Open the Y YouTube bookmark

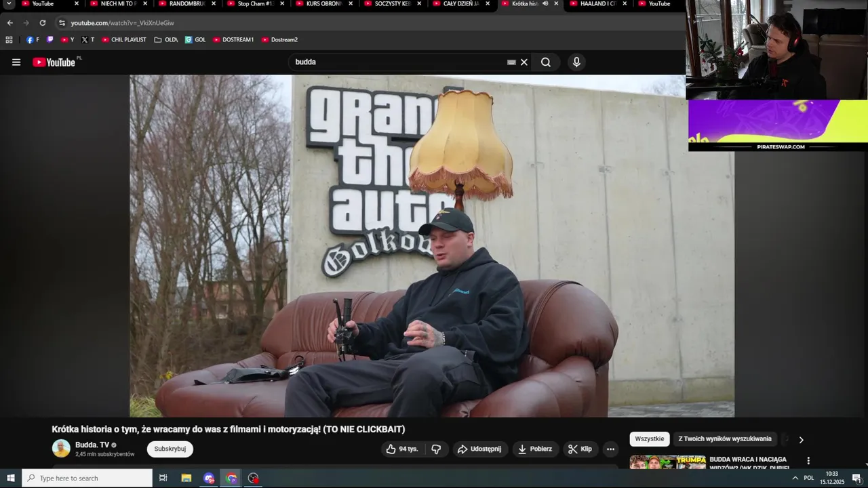(x=68, y=40)
